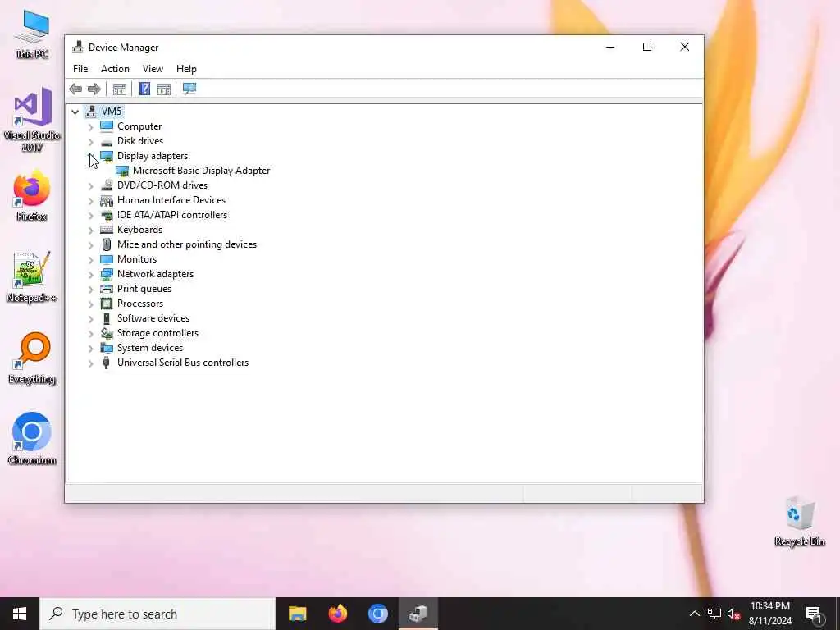Expand the Human Interface Devices category
Viewport: 840px width, 630px height.
[90, 201]
